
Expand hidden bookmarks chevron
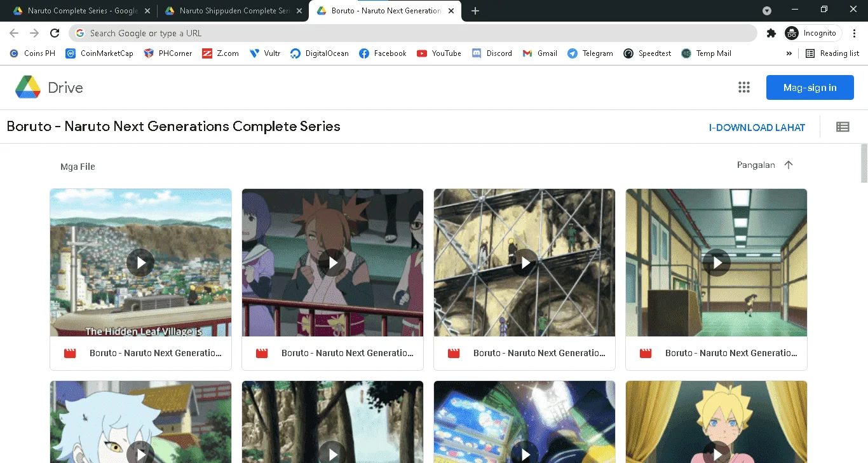(x=789, y=53)
